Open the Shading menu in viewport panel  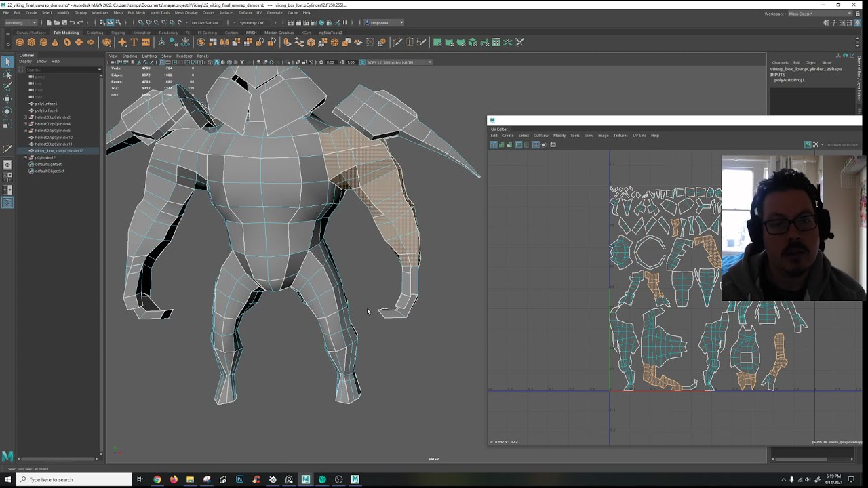click(130, 56)
